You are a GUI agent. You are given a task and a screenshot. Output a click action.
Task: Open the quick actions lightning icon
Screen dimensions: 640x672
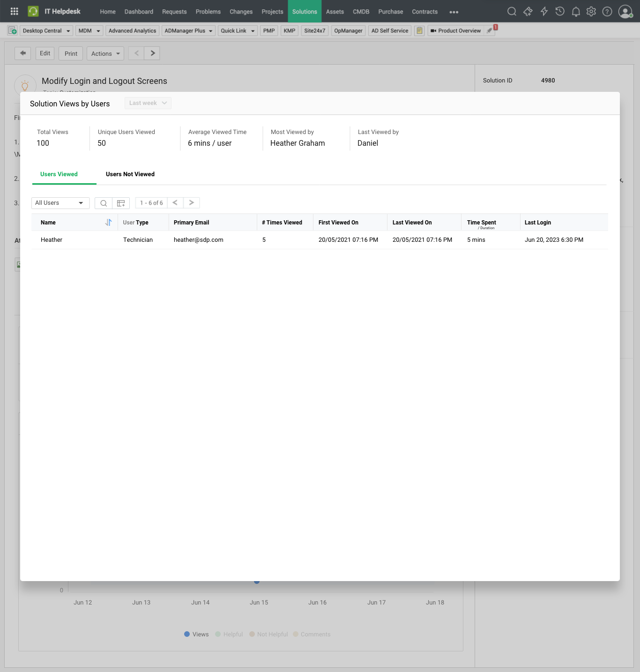[544, 11]
